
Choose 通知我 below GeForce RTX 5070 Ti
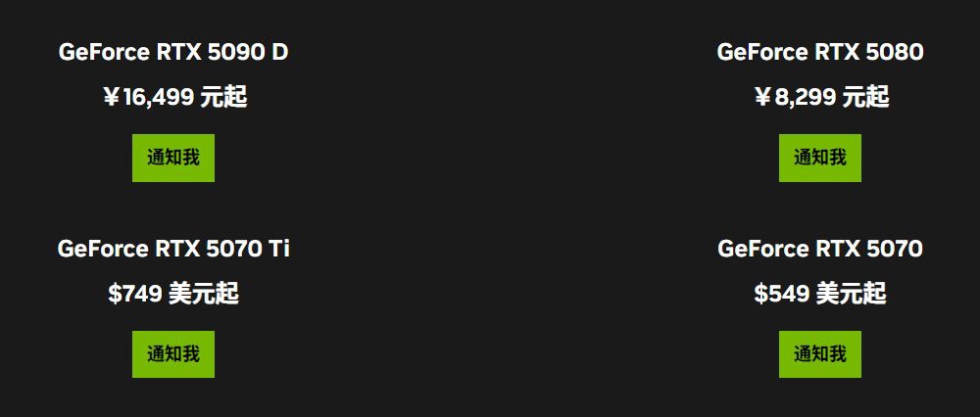(173, 354)
